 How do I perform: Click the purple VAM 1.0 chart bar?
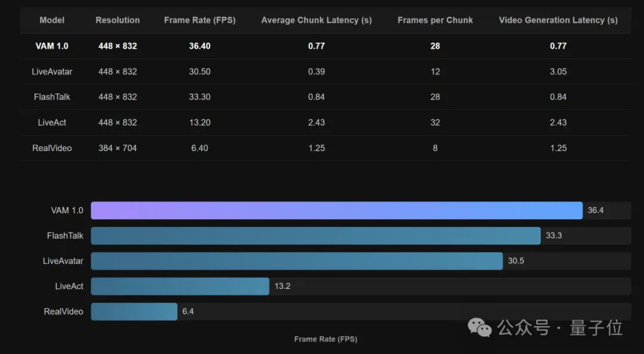337,211
